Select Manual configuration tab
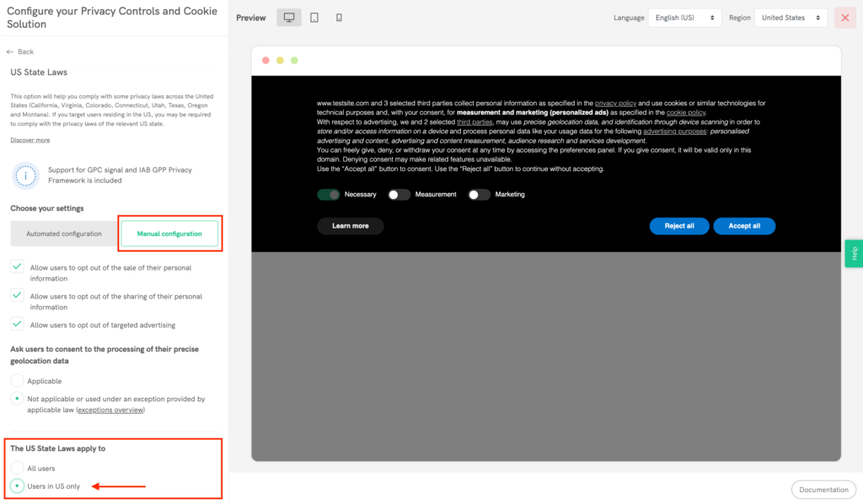The width and height of the screenshot is (863, 504). [x=169, y=233]
